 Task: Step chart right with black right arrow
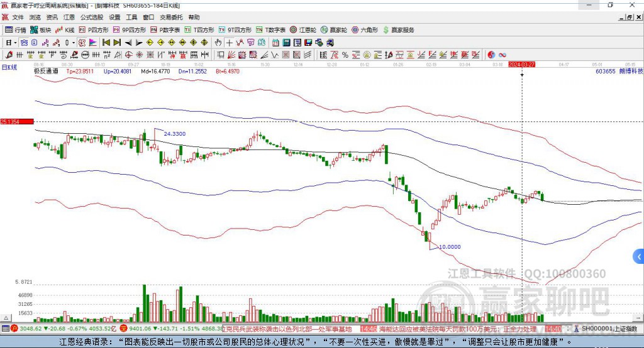[139, 43]
